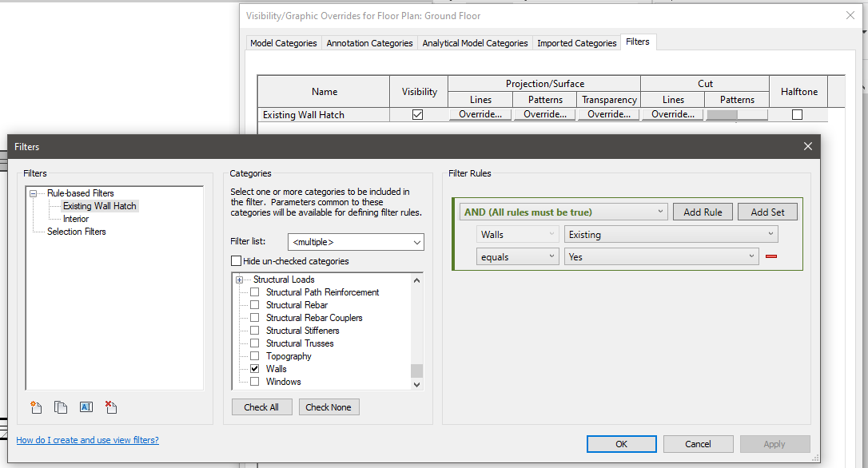Image resolution: width=868 pixels, height=468 pixels.
Task: Switch to the Annotation Categories tab
Action: click(x=369, y=43)
